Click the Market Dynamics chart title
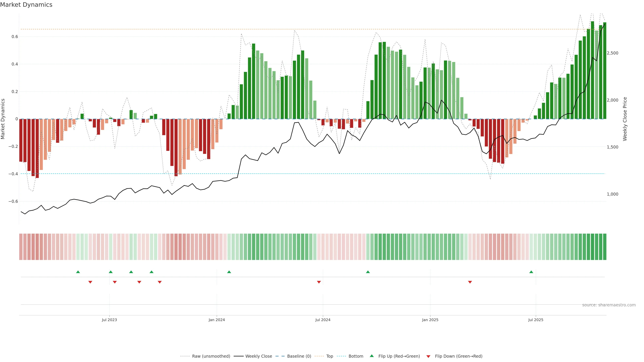 point(26,5)
